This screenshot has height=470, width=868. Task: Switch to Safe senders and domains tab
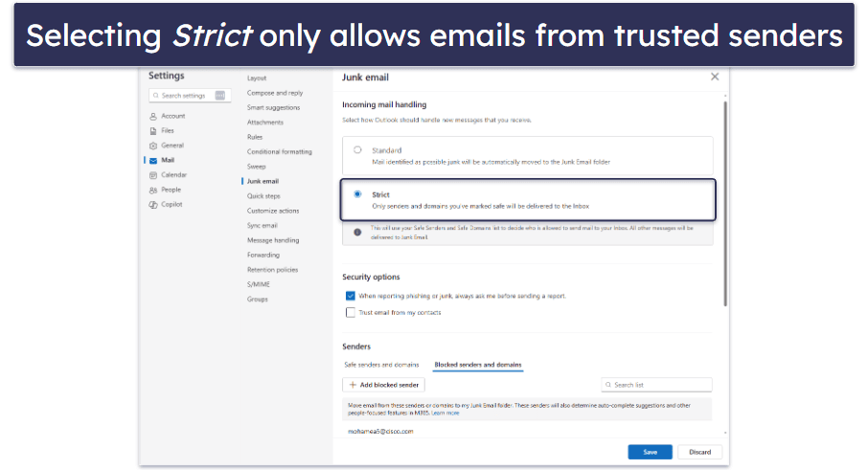pos(381,365)
